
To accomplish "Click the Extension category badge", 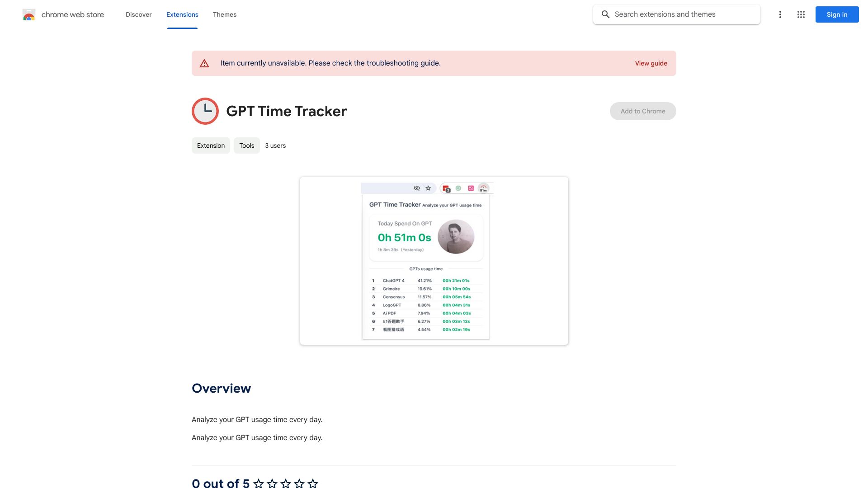I will point(210,145).
